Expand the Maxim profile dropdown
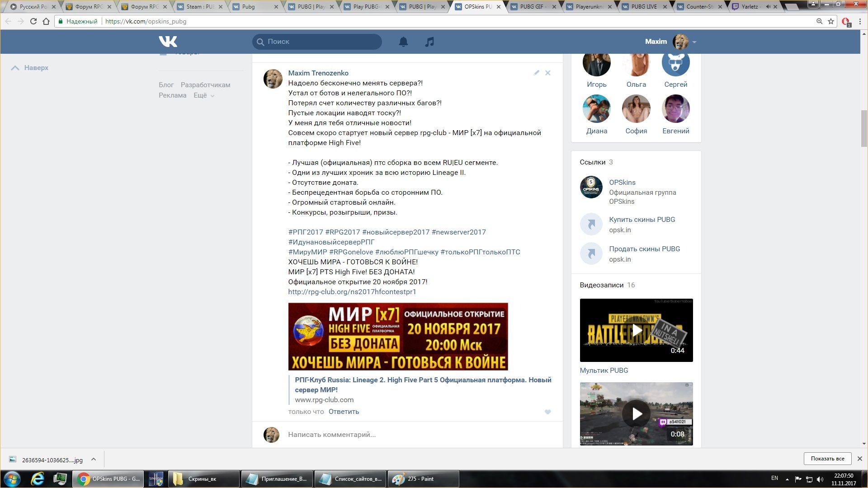The image size is (868, 488). (694, 42)
